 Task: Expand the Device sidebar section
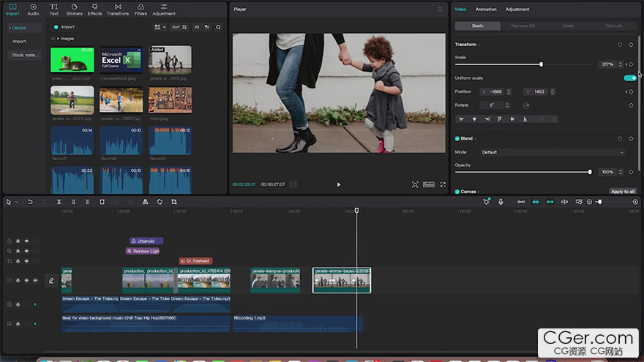click(x=24, y=28)
